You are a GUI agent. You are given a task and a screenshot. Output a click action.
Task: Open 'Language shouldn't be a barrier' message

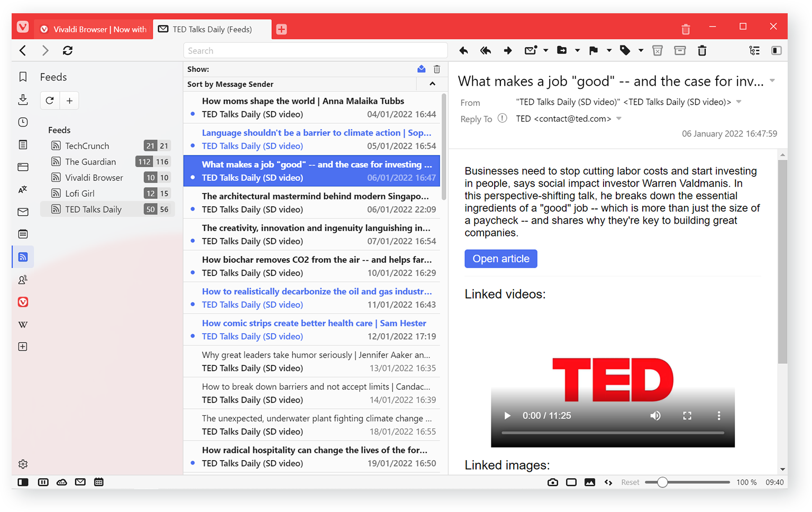coord(312,139)
